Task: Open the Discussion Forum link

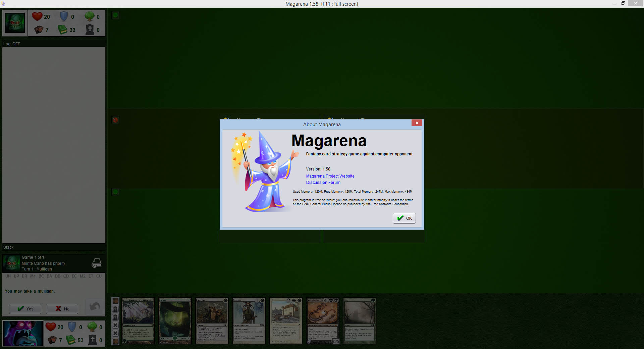Action: point(323,183)
